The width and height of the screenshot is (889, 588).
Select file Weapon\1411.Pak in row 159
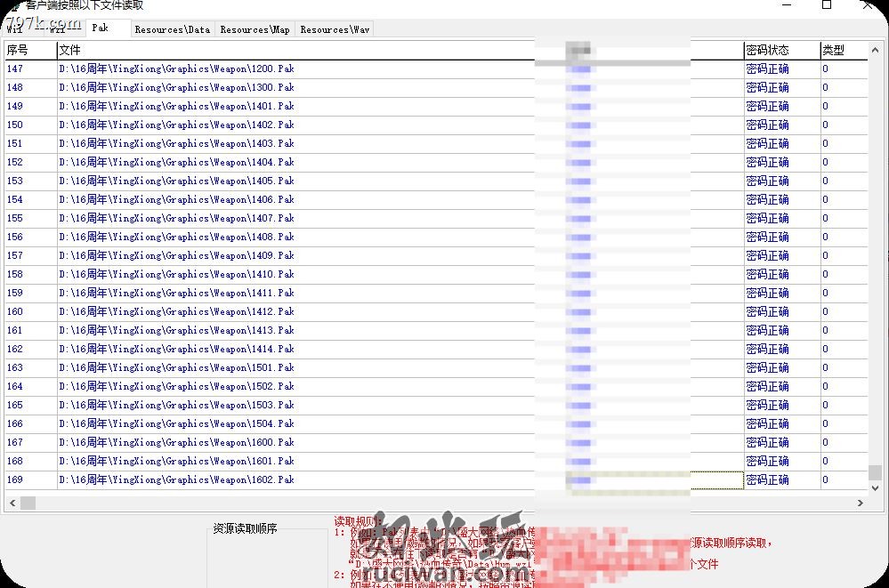coord(176,294)
